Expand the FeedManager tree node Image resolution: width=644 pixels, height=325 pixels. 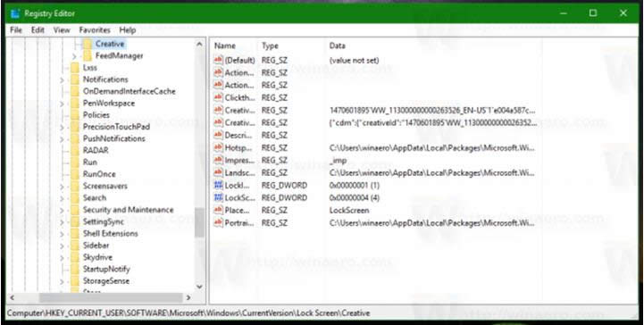click(x=74, y=56)
